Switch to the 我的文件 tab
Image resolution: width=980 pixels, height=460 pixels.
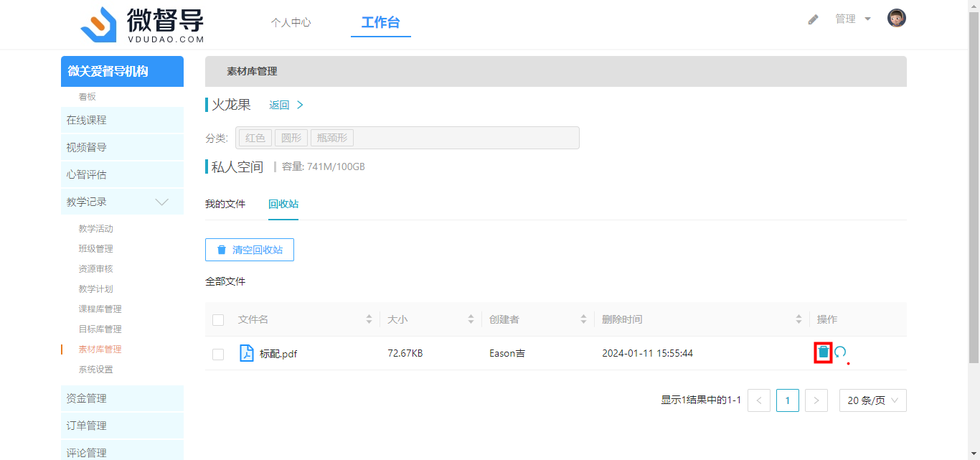point(225,204)
